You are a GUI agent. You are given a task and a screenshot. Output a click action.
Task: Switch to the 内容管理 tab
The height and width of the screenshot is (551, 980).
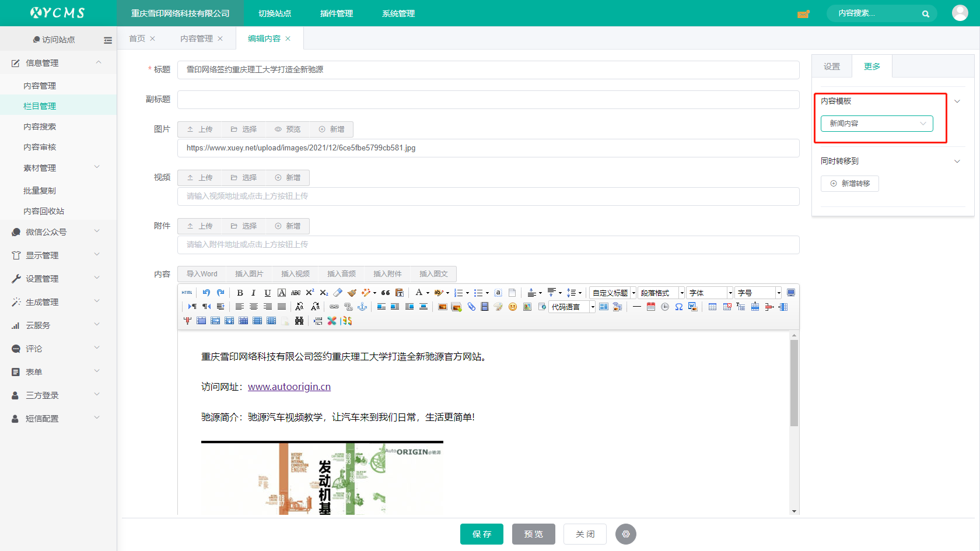[x=196, y=38]
